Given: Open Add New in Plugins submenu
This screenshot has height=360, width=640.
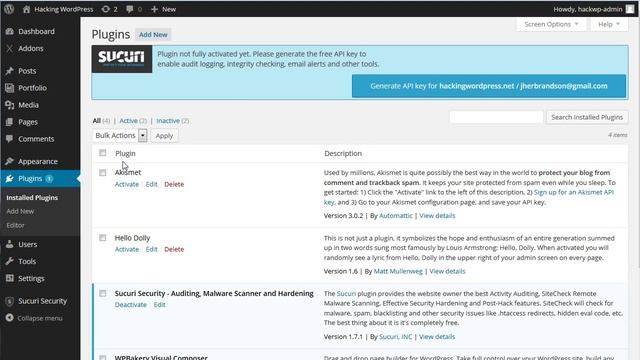Looking at the screenshot, I should point(20,211).
